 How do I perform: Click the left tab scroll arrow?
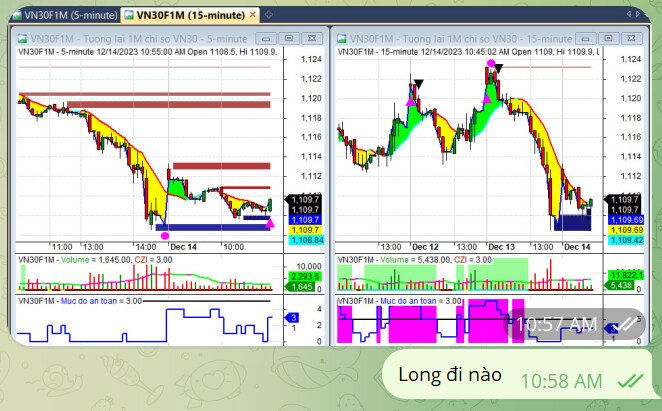(x=629, y=14)
